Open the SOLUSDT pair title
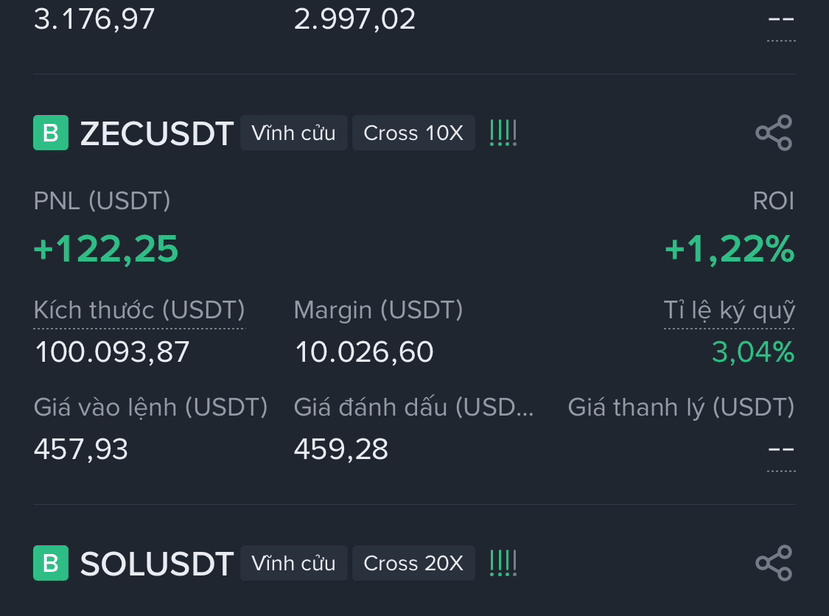 pyautogui.click(x=156, y=564)
